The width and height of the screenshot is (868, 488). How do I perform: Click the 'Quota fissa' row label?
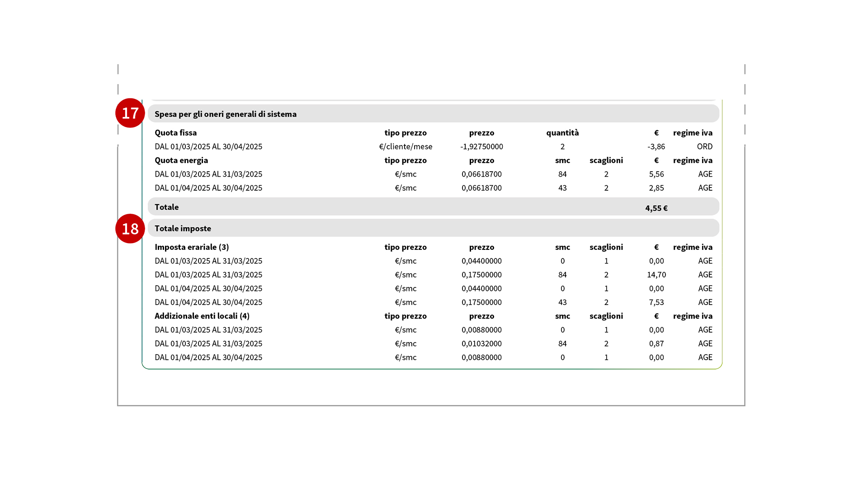pos(175,133)
